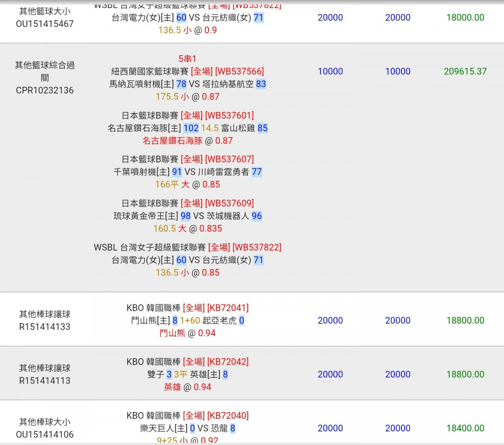Click the pick 名古屋鑽石海豚 @ 0.87
The width and height of the screenshot is (504, 445).
pos(188,141)
